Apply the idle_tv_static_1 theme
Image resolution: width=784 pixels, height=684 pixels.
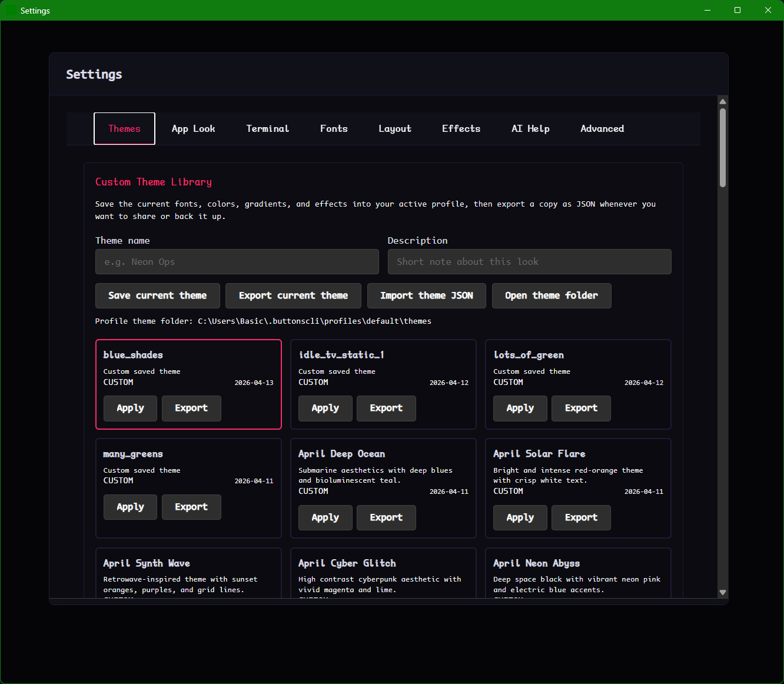(325, 408)
